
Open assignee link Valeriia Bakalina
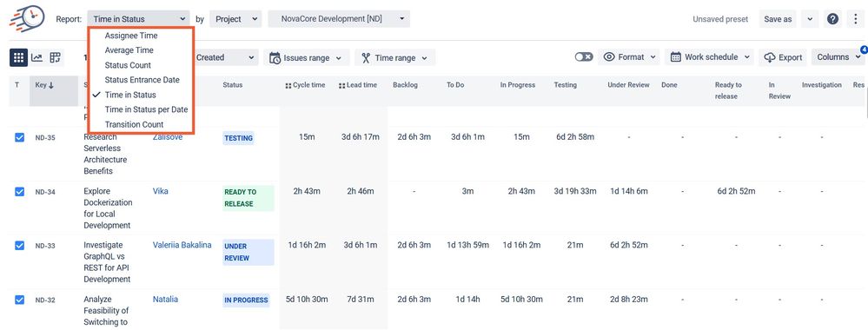click(182, 245)
